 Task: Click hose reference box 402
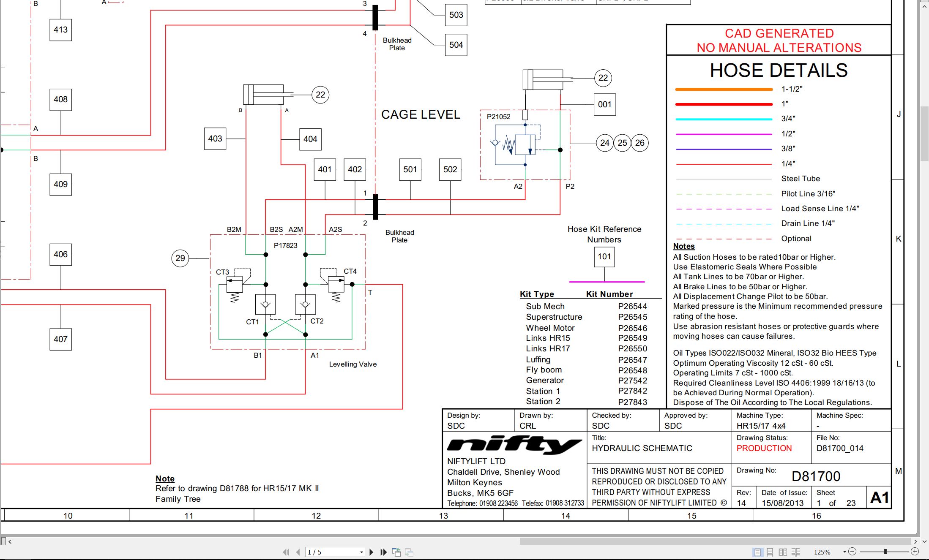[355, 169]
